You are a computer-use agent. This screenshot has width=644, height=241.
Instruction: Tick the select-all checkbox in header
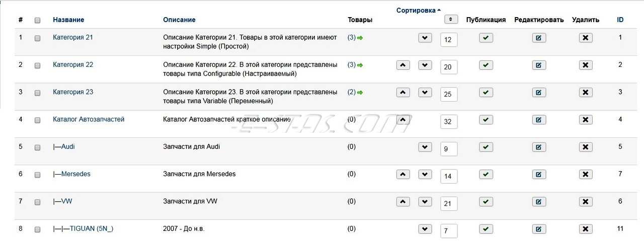pyautogui.click(x=37, y=21)
